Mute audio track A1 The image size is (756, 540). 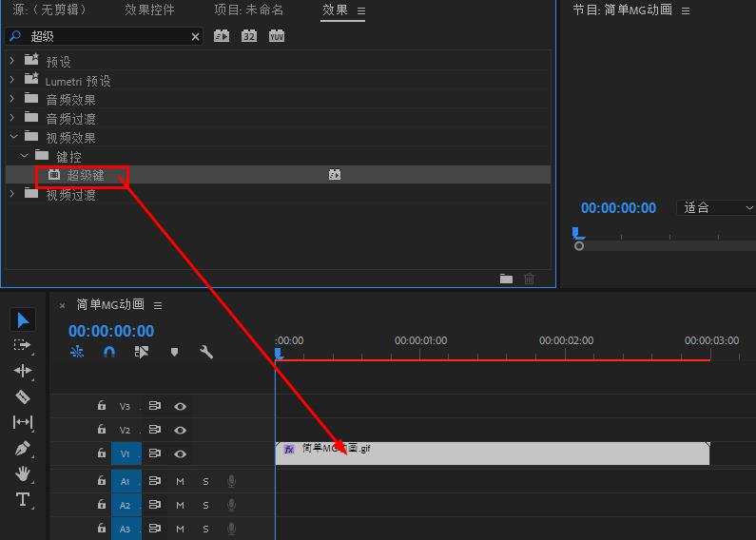[180, 481]
